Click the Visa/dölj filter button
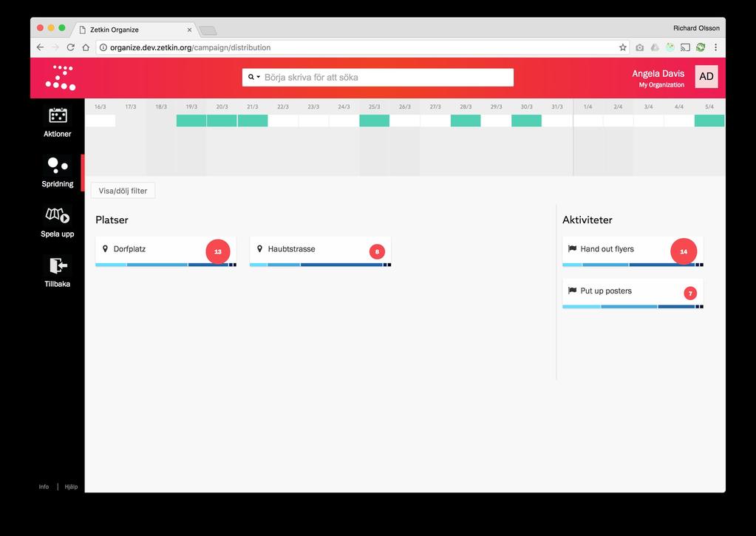This screenshot has width=756, height=536. click(123, 191)
